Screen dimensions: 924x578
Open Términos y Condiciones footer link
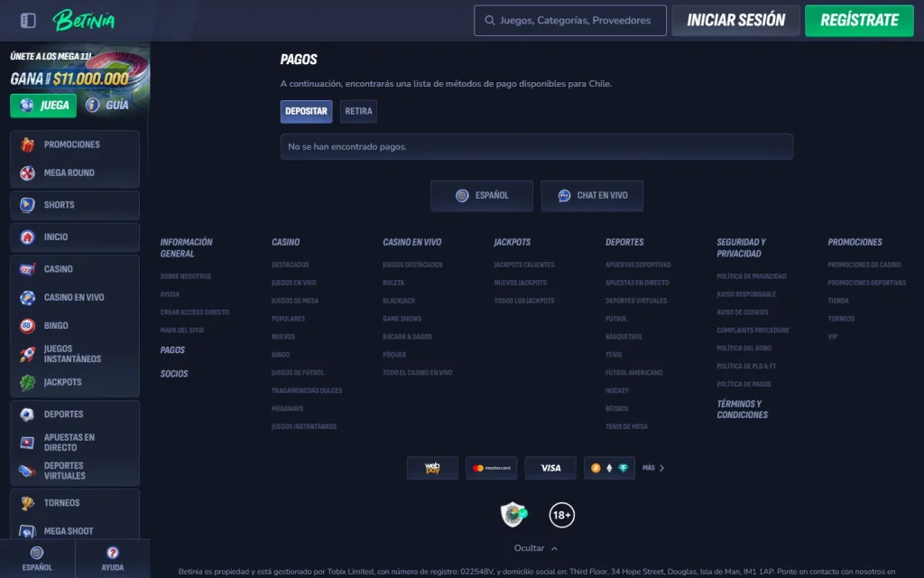[x=742, y=409]
